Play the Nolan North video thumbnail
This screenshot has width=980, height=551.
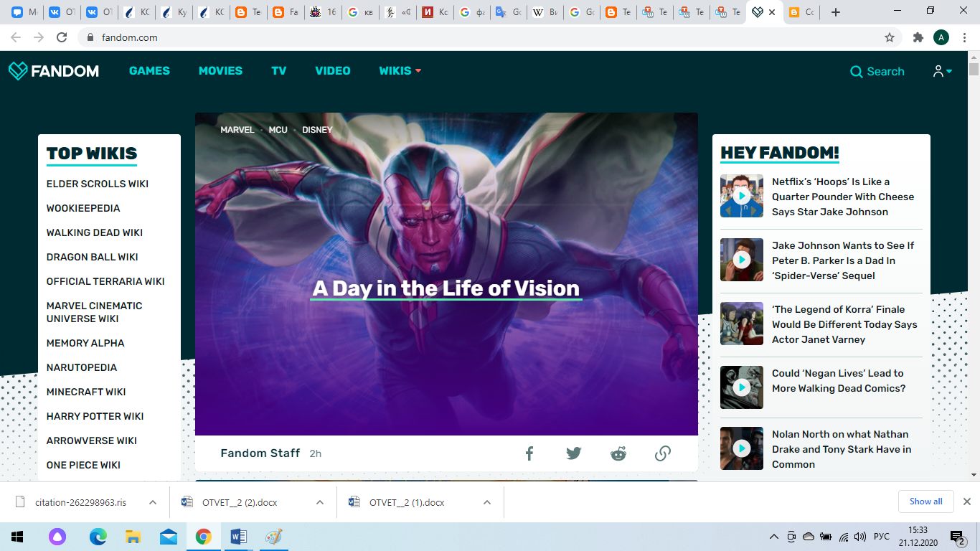pos(742,448)
